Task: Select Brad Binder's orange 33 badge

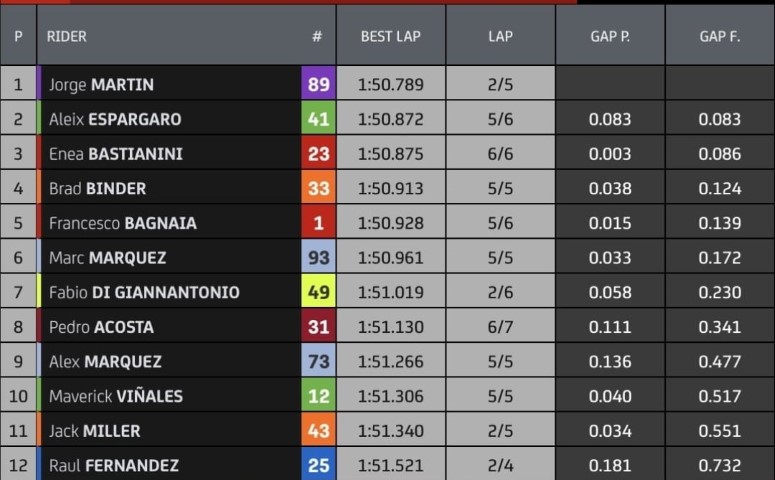Action: 318,187
